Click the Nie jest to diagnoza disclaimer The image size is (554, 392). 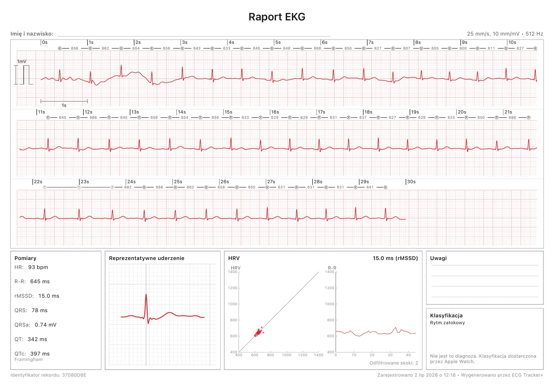point(483,359)
